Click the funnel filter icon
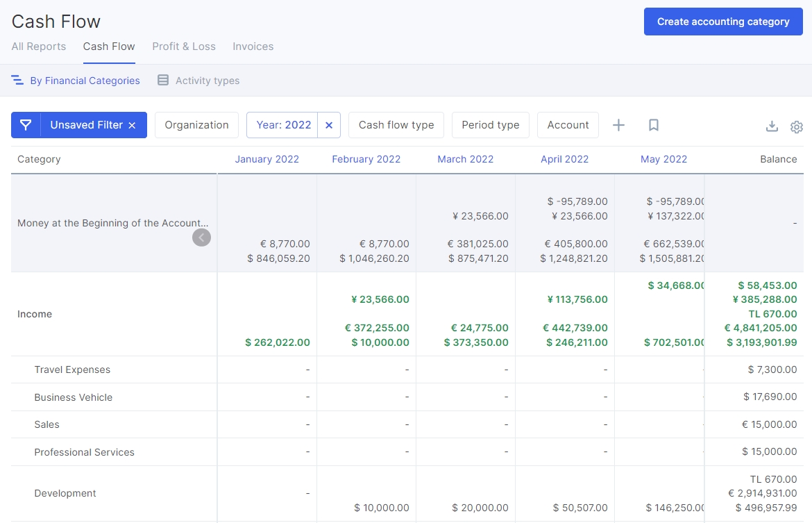Image resolution: width=812 pixels, height=523 pixels. coord(26,125)
